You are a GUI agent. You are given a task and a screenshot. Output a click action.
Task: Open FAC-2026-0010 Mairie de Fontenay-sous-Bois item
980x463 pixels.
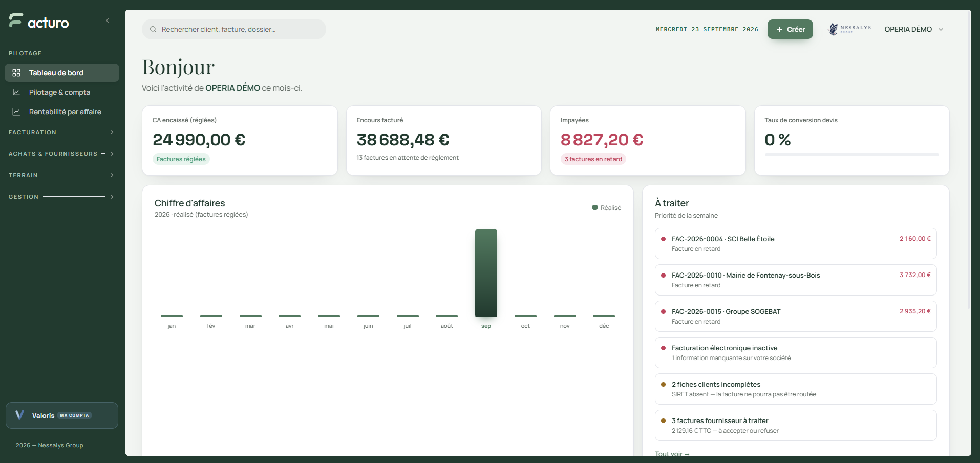796,280
